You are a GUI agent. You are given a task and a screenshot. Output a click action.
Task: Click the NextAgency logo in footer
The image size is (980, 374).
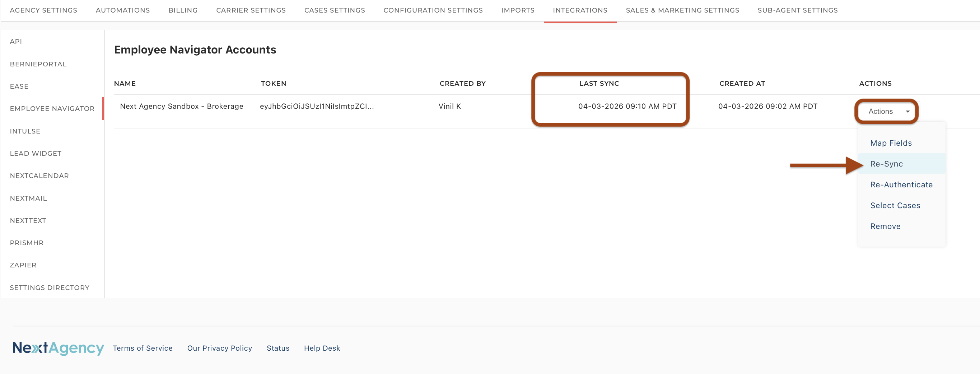(58, 348)
